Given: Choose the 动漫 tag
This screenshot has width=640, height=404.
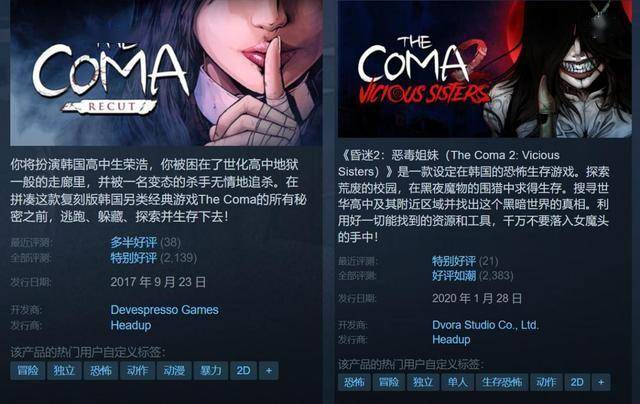Looking at the screenshot, I should (174, 371).
